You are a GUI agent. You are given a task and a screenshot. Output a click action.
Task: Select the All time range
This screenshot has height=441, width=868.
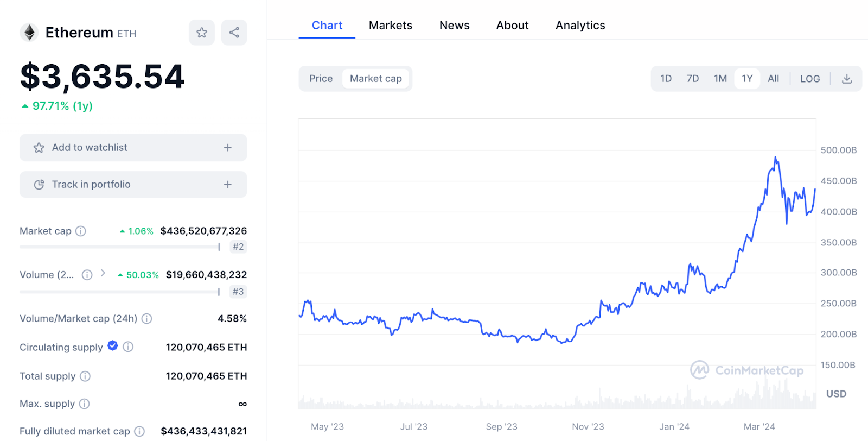pos(774,79)
